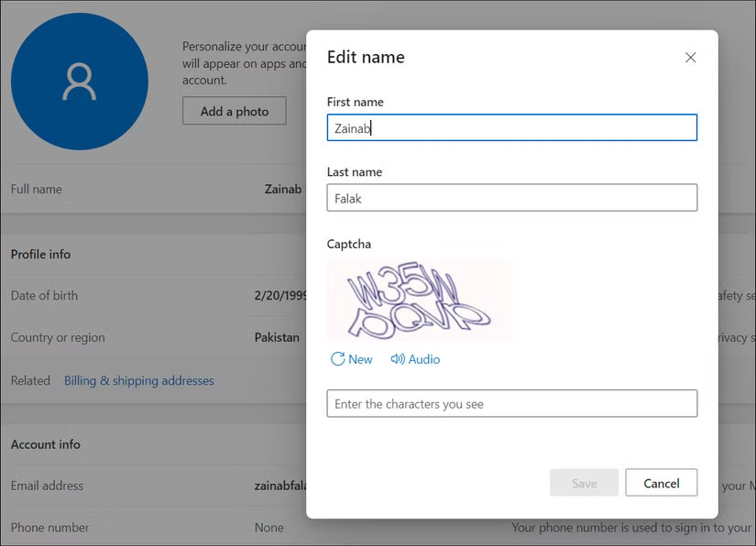
Task: Click the Phone number row
Action: [x=50, y=528]
